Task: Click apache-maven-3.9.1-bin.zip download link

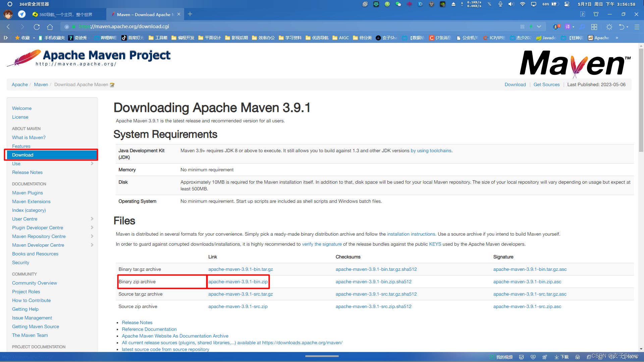Action: (x=238, y=282)
